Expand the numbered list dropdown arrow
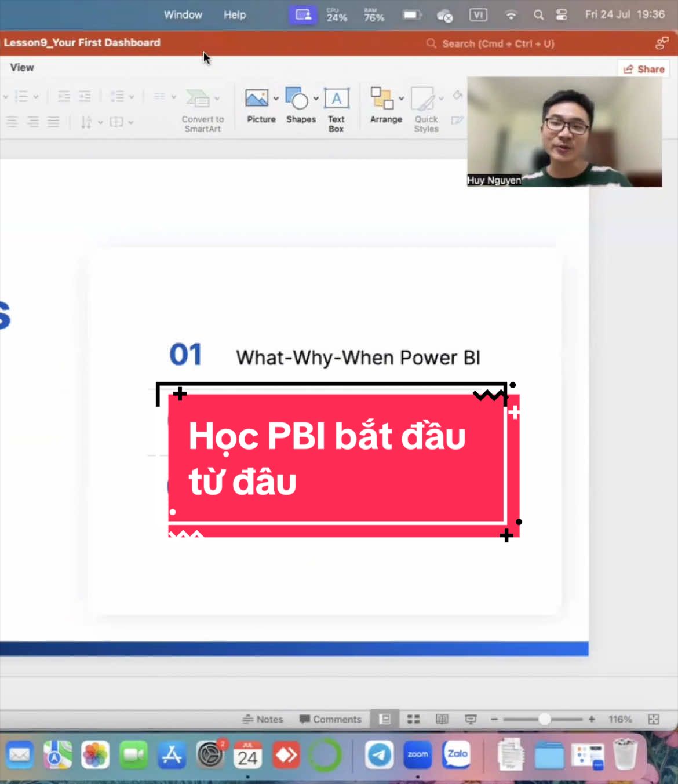 click(35, 97)
